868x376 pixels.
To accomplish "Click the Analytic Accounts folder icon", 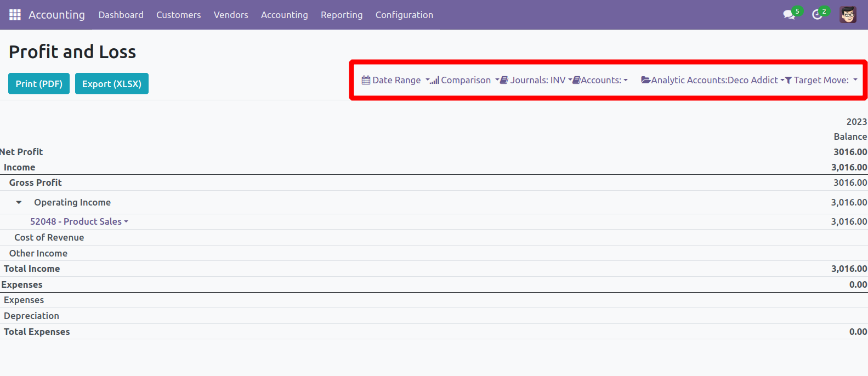I will [646, 80].
